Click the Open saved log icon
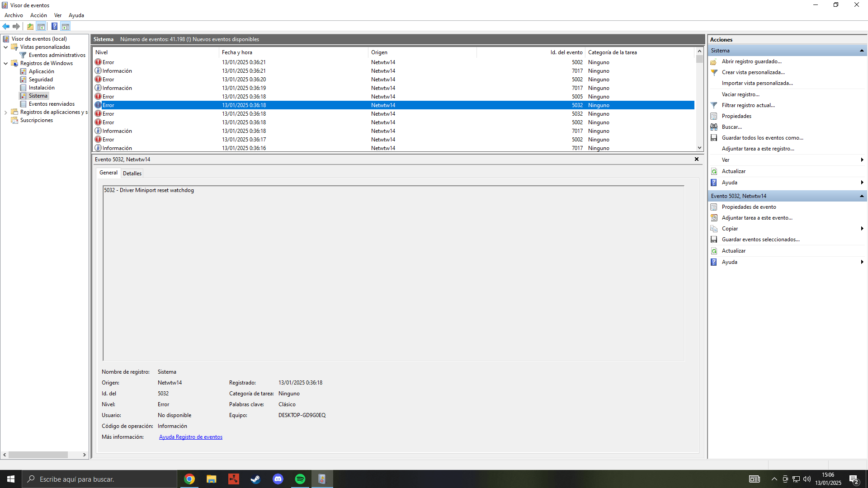 pos(714,61)
